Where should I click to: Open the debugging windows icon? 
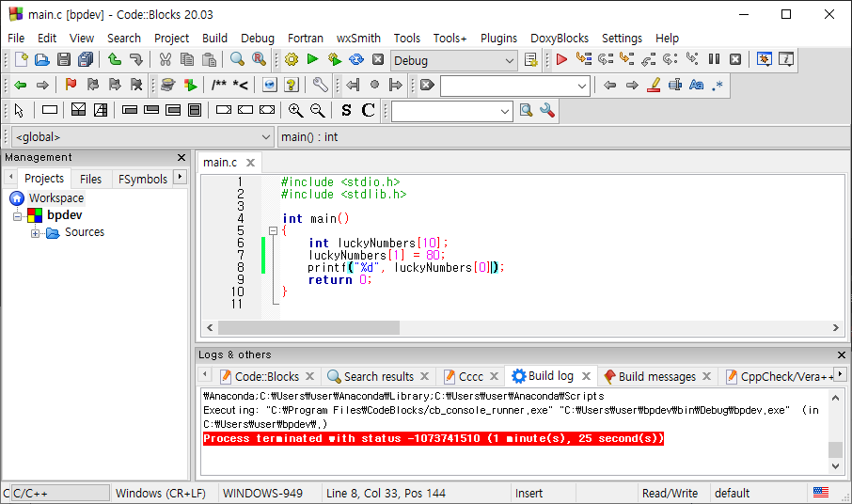click(764, 59)
